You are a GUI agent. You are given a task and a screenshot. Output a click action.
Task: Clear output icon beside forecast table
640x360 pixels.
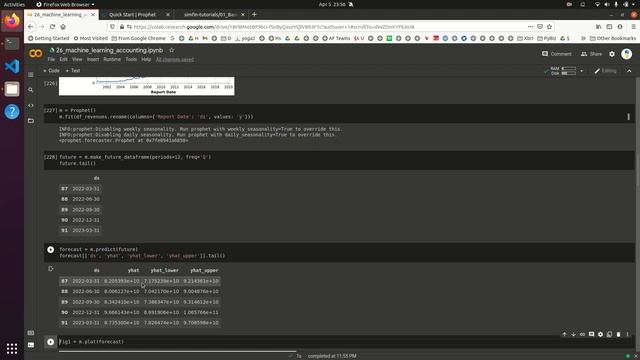[x=51, y=269]
